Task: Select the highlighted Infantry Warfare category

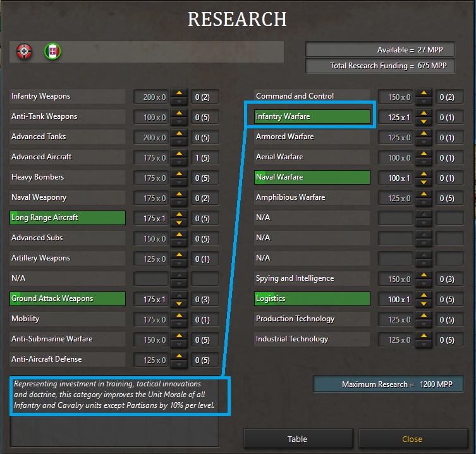Action: point(312,116)
